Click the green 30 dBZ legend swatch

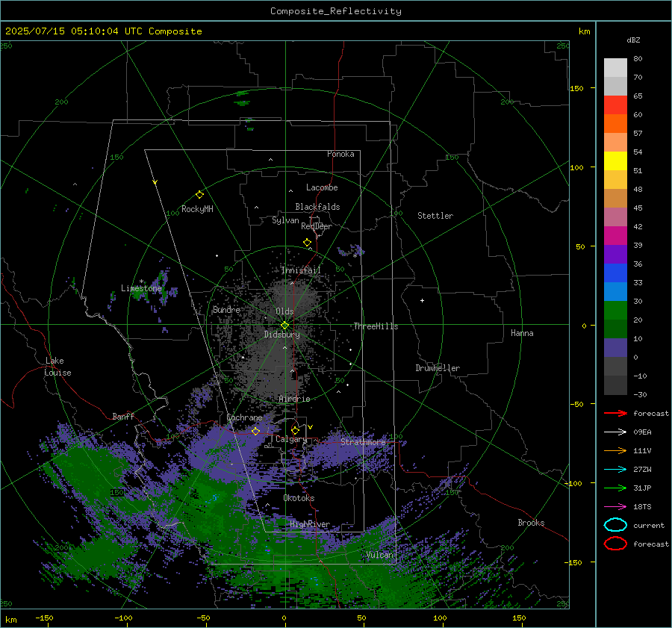(615, 310)
